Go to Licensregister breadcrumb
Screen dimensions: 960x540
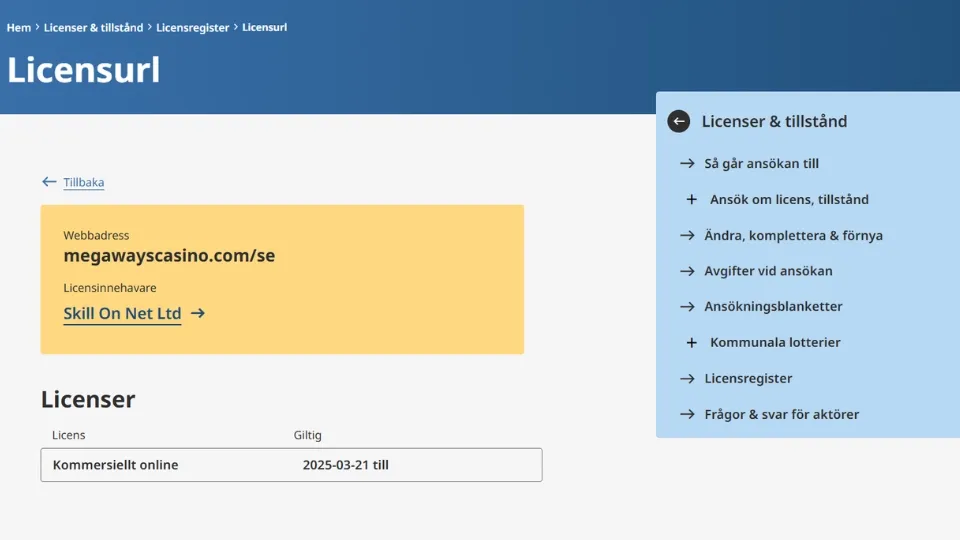click(x=192, y=28)
